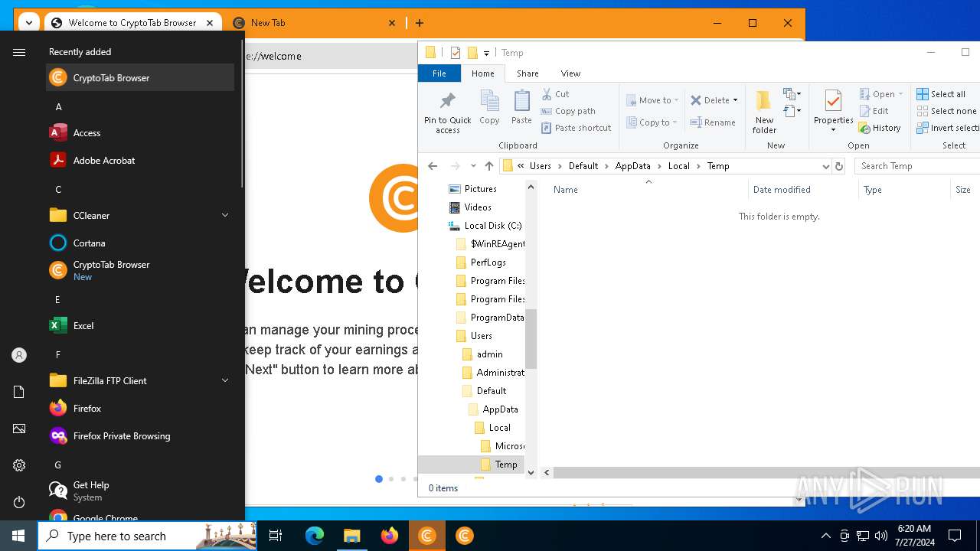This screenshot has height=551, width=980.
Task: Open Microsoft Edge from taskbar
Action: coord(315,536)
